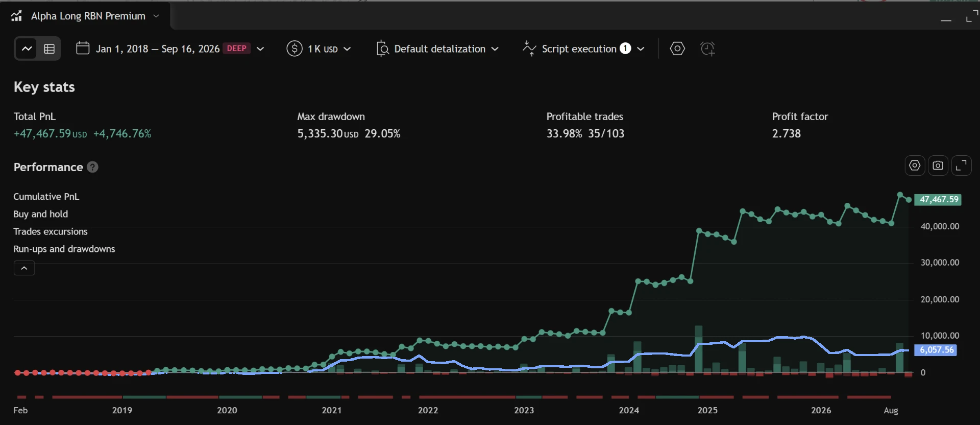Click the Key stats heading

pyautogui.click(x=44, y=87)
